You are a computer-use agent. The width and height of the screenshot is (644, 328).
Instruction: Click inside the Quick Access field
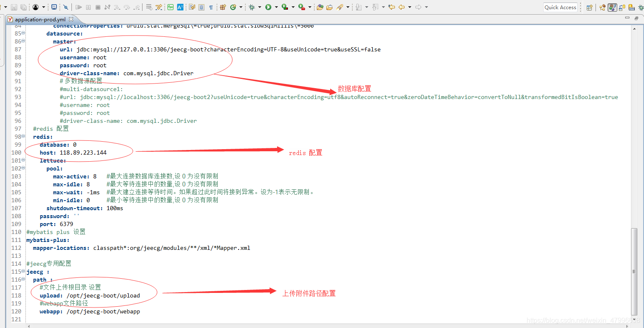(x=560, y=7)
